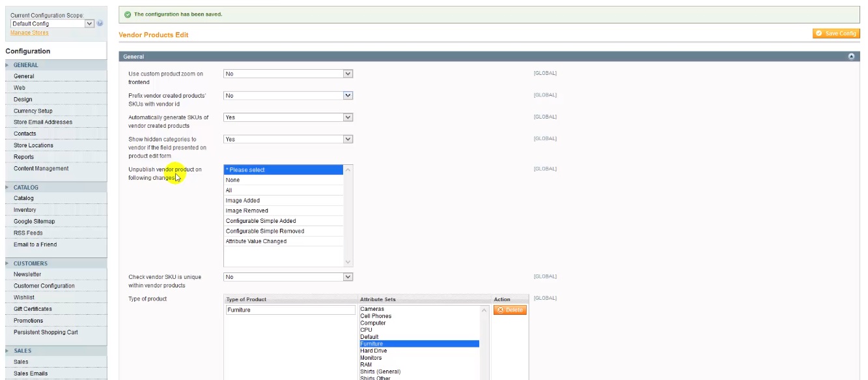The height and width of the screenshot is (380, 868).
Task: Choose Attribute Value Changed option
Action: [x=256, y=241]
